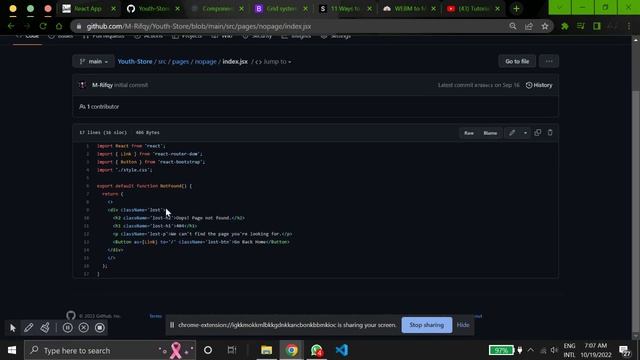This screenshot has width=640, height=360.
Task: Select the recorder highlighter brush tool
Action: tap(45, 328)
